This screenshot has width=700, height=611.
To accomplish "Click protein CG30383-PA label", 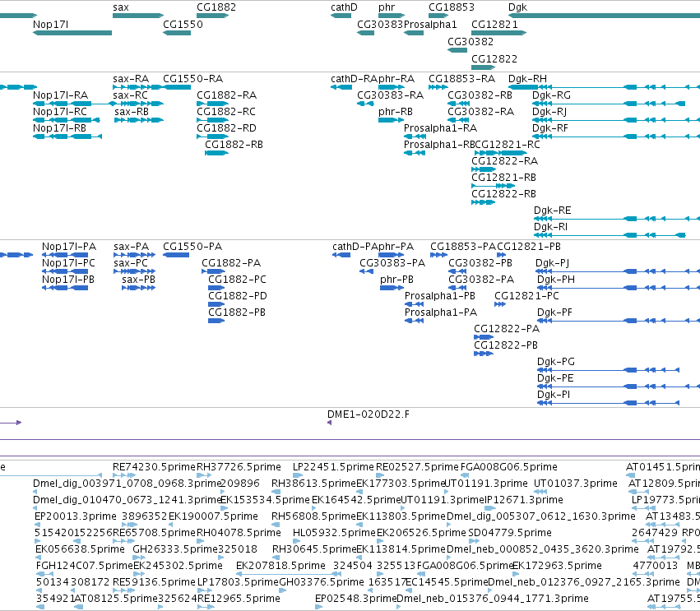I will point(392,263).
